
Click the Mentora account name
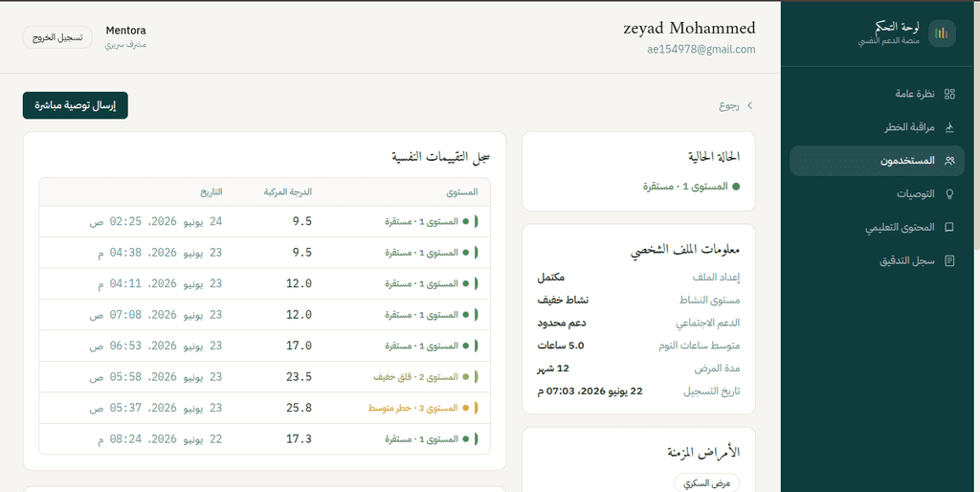pyautogui.click(x=125, y=30)
